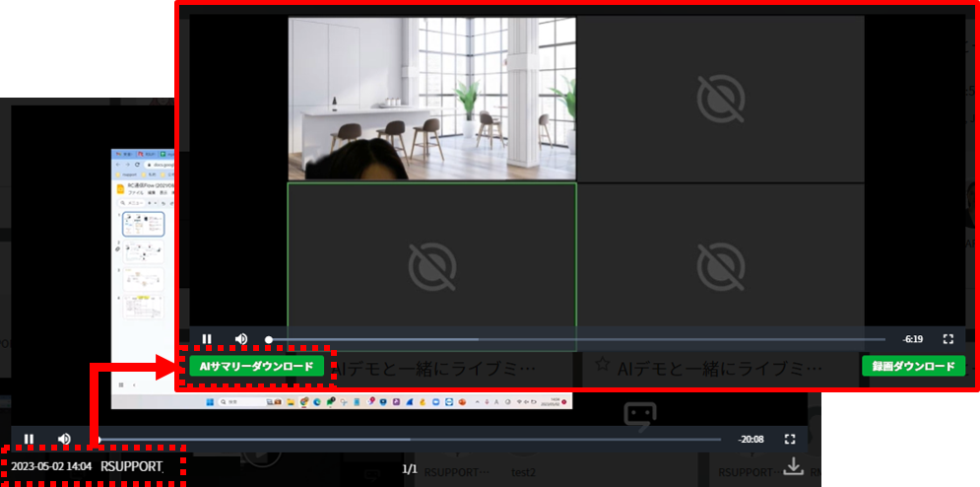The image size is (980, 487).
Task: Click the progress bar of the -20:08 player
Action: [410, 440]
